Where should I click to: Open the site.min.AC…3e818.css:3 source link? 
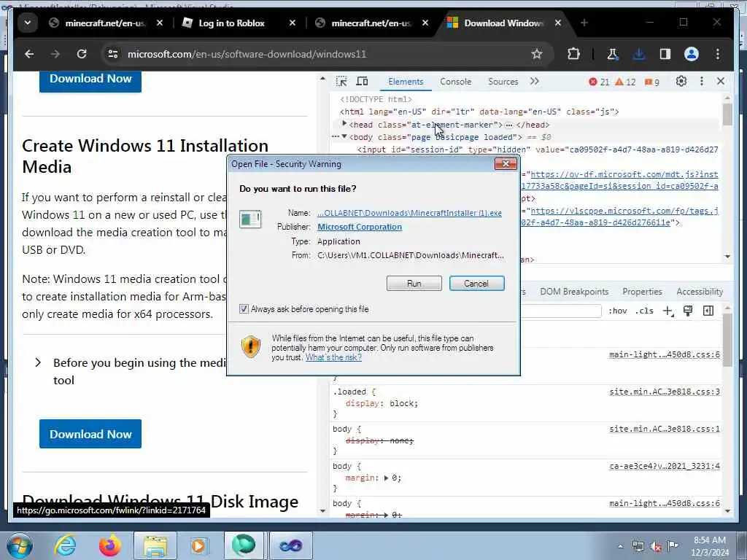point(665,392)
